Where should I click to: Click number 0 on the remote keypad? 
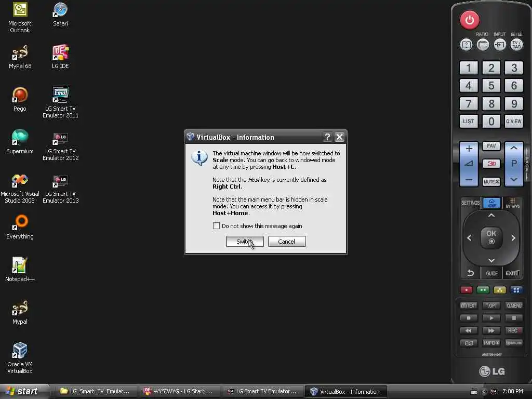click(x=491, y=121)
